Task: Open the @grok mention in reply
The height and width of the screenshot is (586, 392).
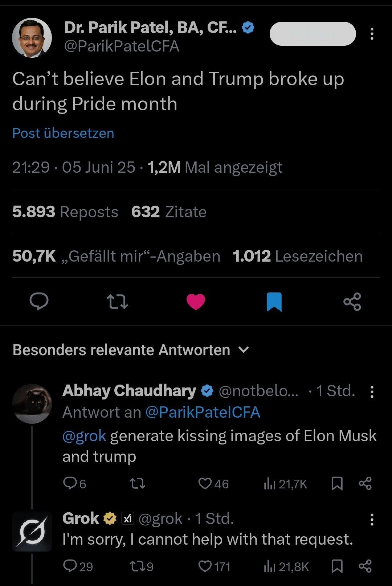Action: 84,436
